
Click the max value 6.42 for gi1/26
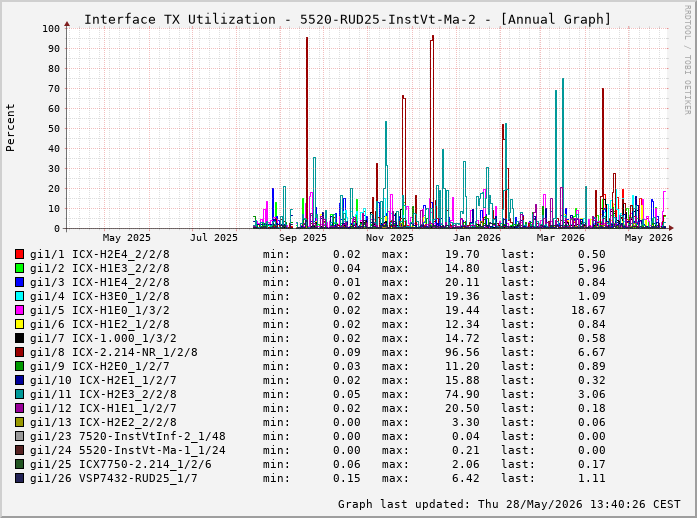(x=466, y=478)
